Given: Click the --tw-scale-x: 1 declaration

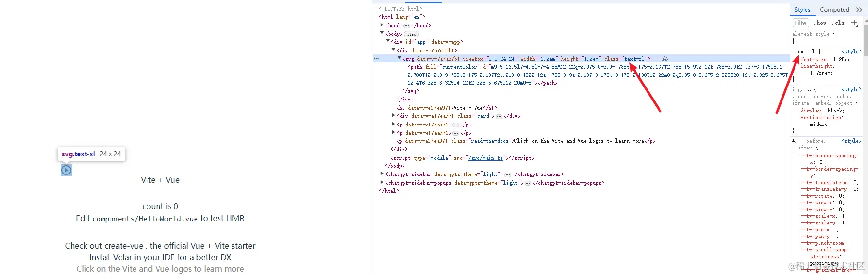Looking at the screenshot, I should [824, 216].
